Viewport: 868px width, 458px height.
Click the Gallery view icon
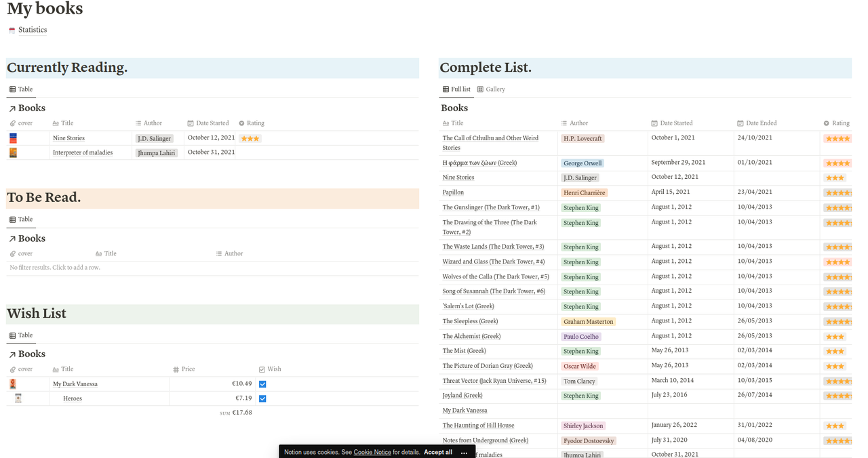tap(480, 89)
